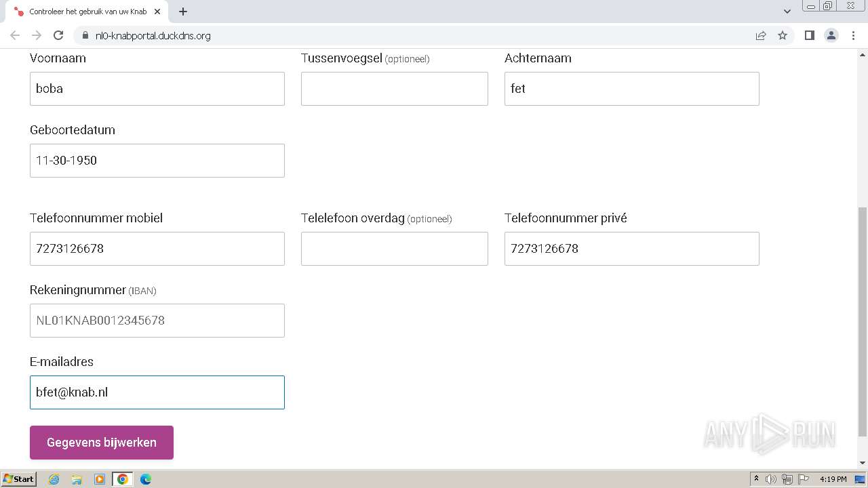Click the page vertical scrollbar thumb
This screenshot has height=488, width=868.
click(x=863, y=322)
